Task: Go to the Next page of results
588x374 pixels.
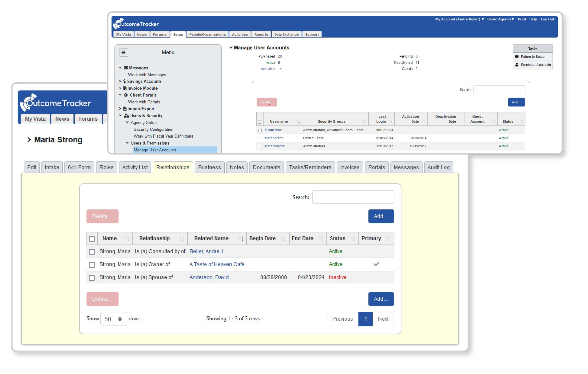Action: (x=383, y=319)
